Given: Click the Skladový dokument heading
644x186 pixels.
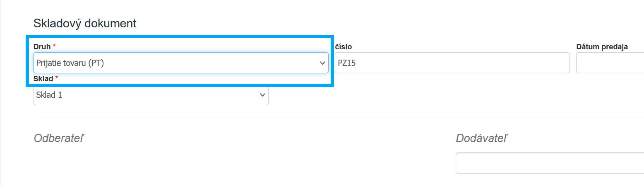Looking at the screenshot, I should click(85, 23).
